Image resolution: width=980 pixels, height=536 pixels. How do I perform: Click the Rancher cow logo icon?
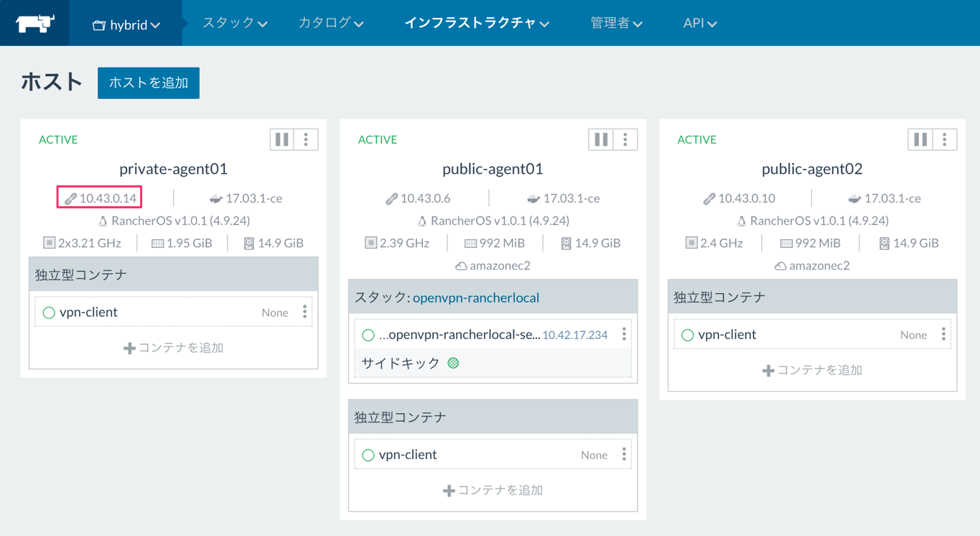point(34,22)
